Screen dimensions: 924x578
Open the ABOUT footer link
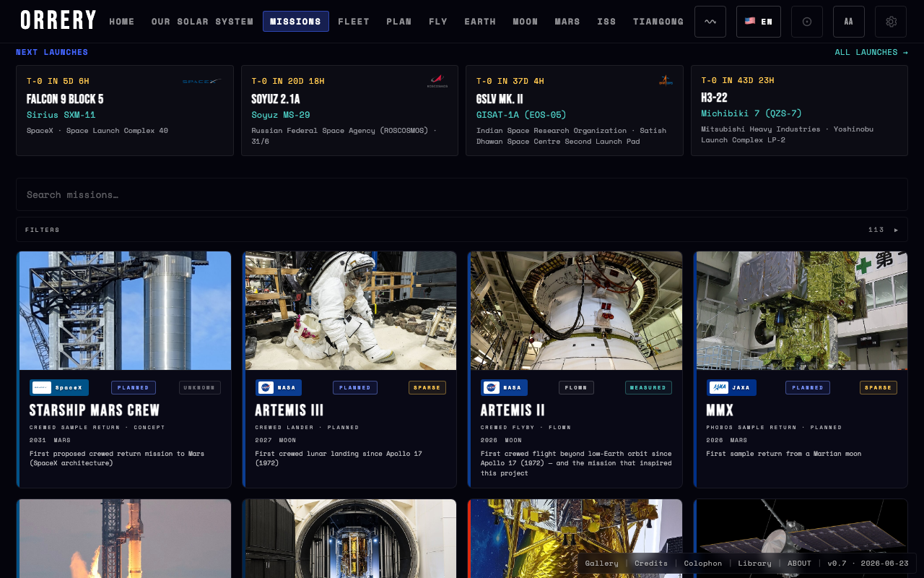tap(800, 564)
